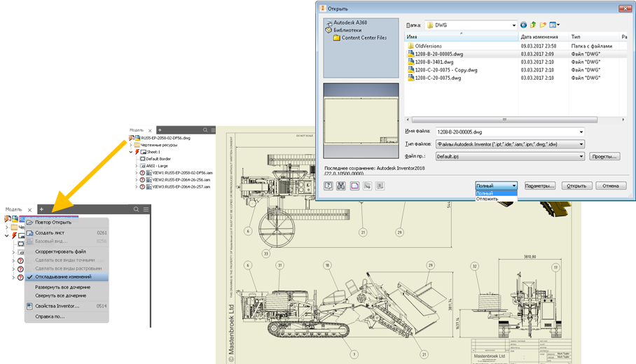Screen dimensions: 636x364
Task: Expand the ANSI - Large node
Action: pyautogui.click(x=137, y=166)
